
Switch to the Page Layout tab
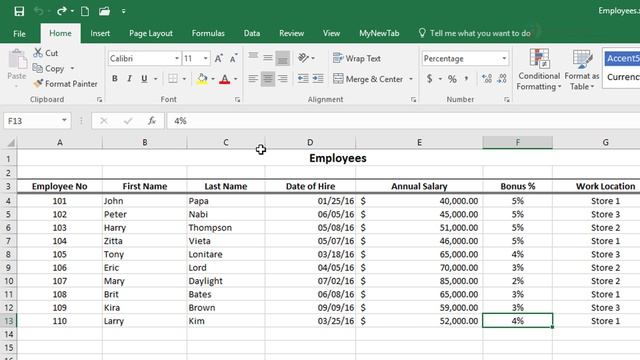pyautogui.click(x=151, y=33)
